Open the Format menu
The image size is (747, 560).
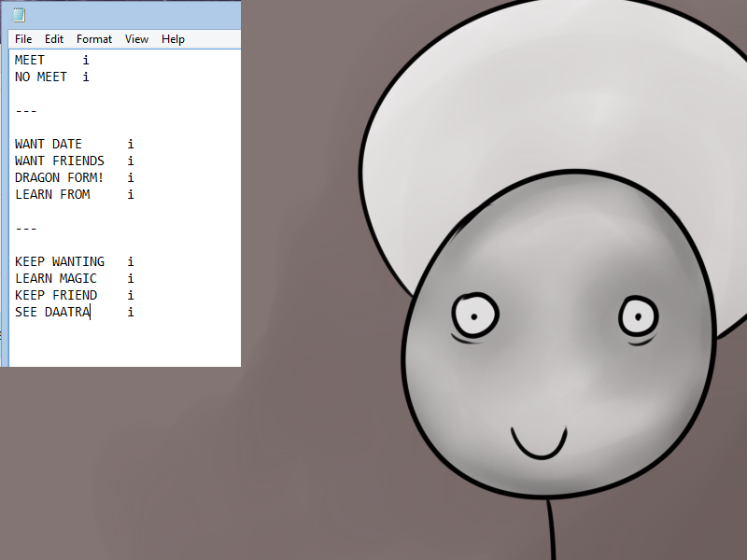click(x=94, y=39)
